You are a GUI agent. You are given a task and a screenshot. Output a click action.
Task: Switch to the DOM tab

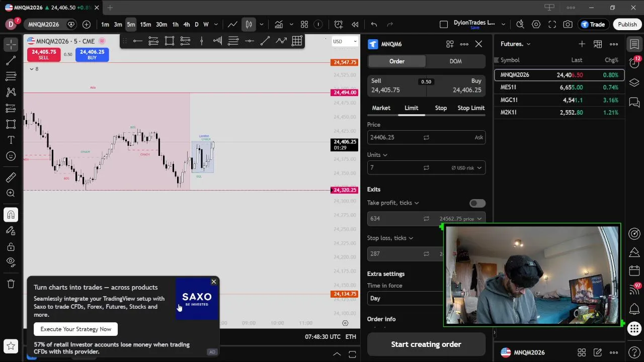(455, 61)
